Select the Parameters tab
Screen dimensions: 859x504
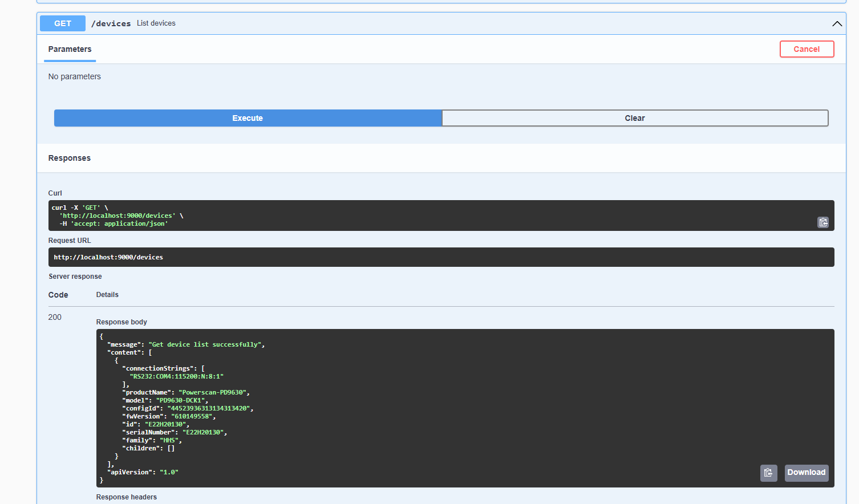pos(70,50)
